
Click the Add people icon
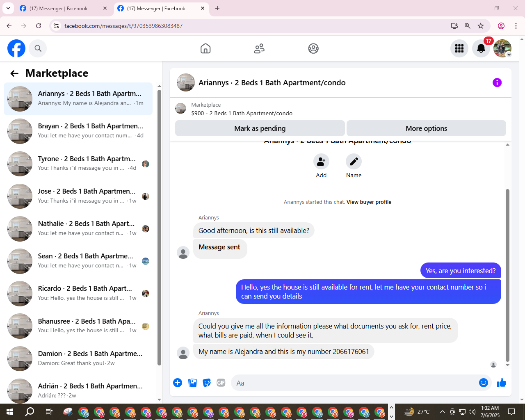321,162
